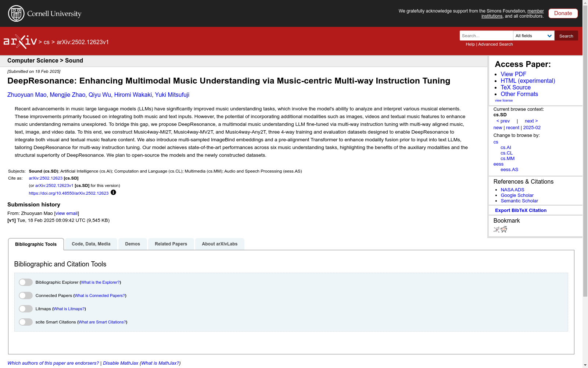Bookmark paper on BibSonomy icon

(x=496, y=230)
